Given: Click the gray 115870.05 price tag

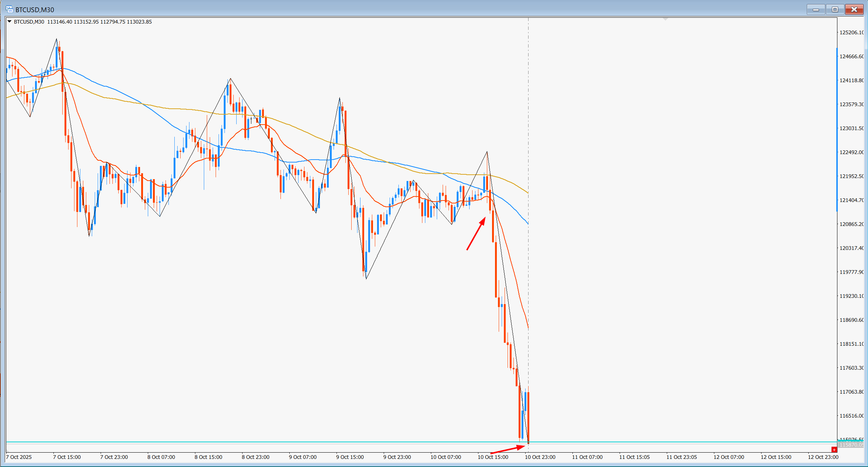Looking at the screenshot, I should [x=851, y=445].
